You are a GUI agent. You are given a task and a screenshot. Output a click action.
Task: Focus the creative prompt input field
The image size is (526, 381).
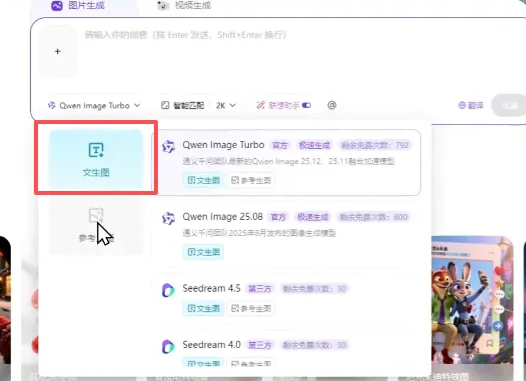coord(185,35)
